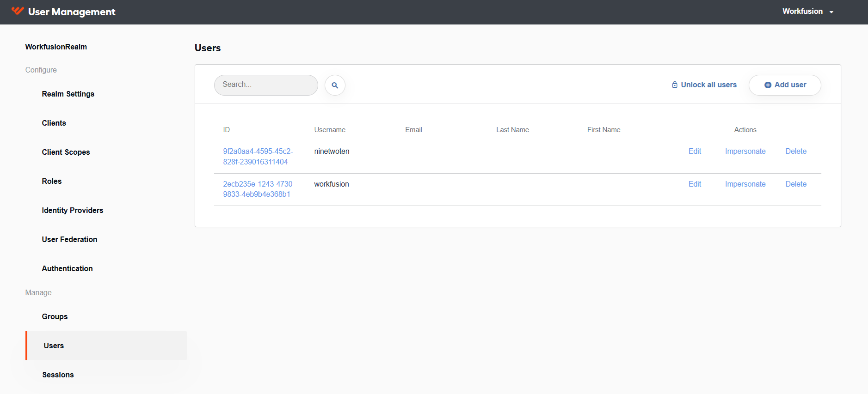Navigate to Roles
The height and width of the screenshot is (394, 868).
click(x=52, y=181)
